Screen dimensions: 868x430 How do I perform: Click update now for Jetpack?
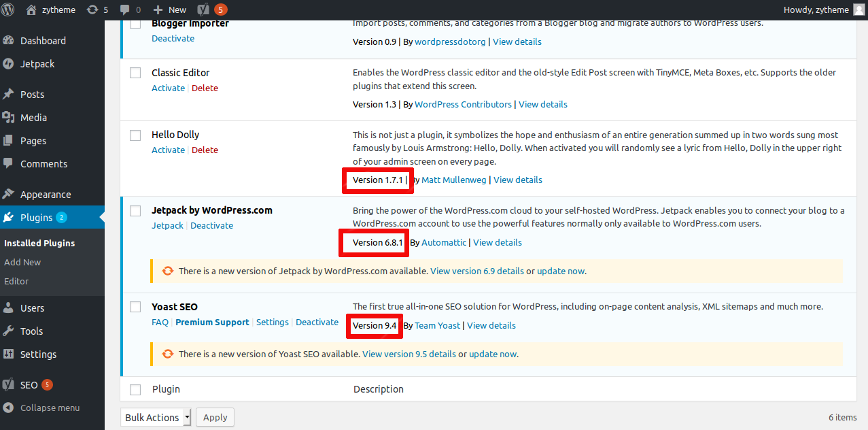point(561,271)
